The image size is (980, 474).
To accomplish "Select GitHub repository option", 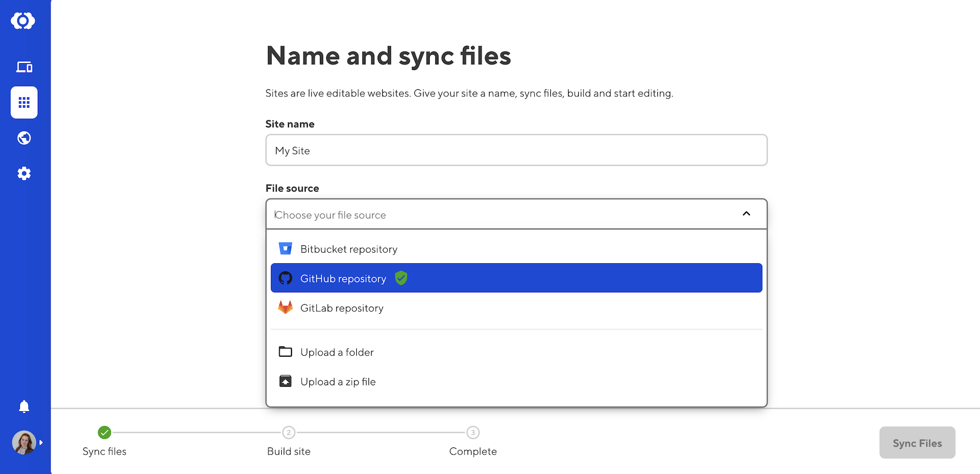I will coord(343,279).
